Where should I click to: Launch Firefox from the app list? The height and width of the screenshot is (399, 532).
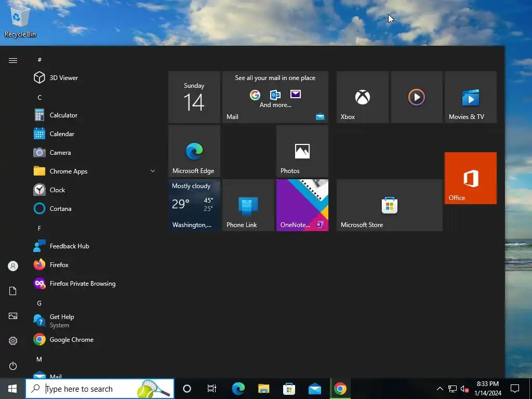(x=95, y=264)
